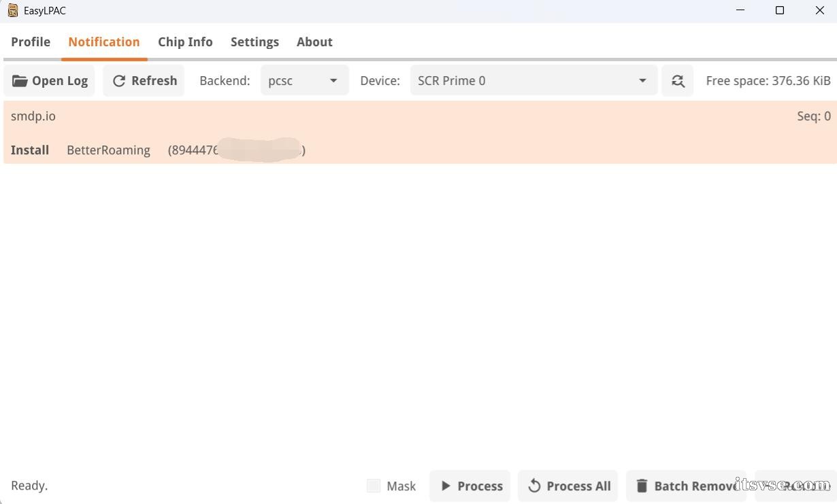Click the Process All loop arrow icon
Image resolution: width=837 pixels, height=504 pixels.
534,486
